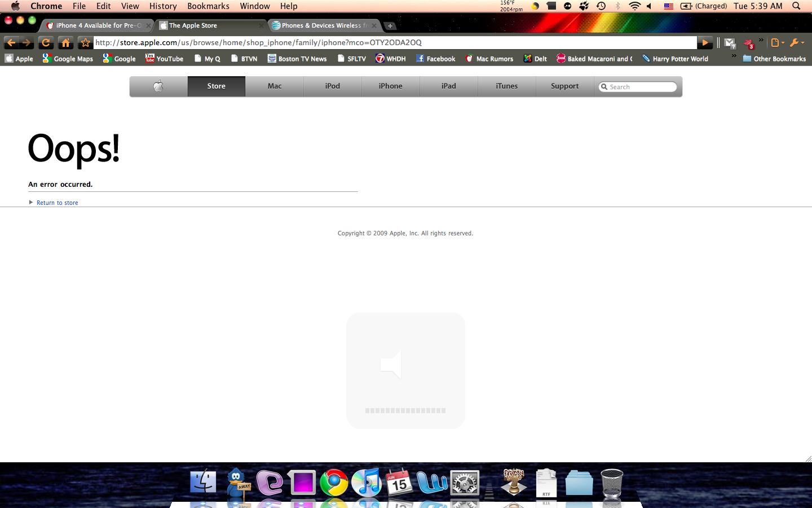Open the Facebook bookmark

coord(435,59)
